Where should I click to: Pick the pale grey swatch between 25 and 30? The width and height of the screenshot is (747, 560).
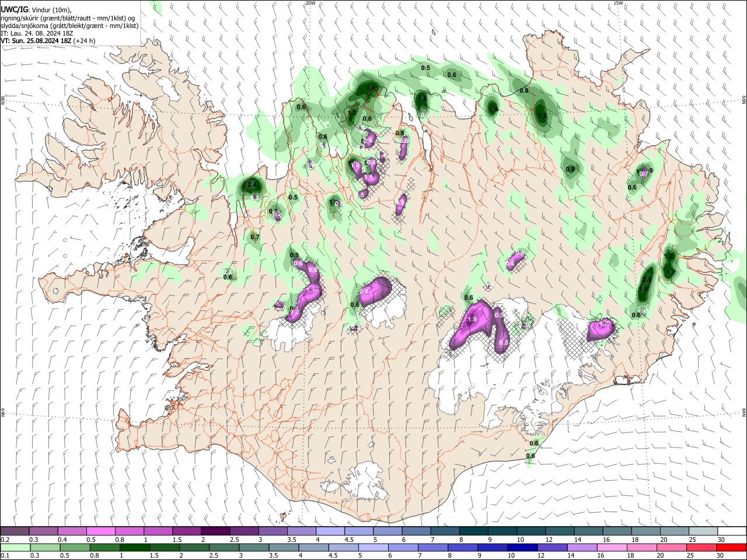(x=704, y=531)
